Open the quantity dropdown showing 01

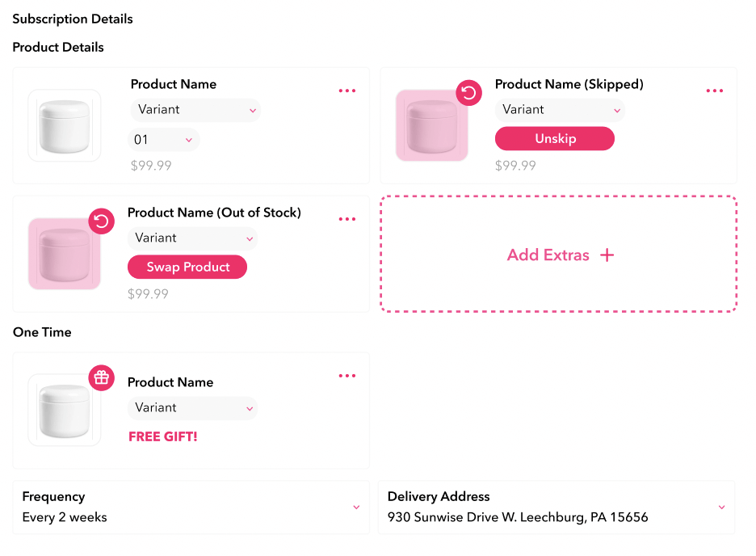click(x=163, y=139)
